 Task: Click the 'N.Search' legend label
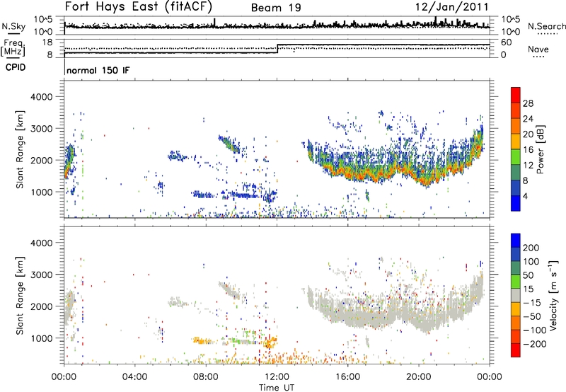click(546, 26)
